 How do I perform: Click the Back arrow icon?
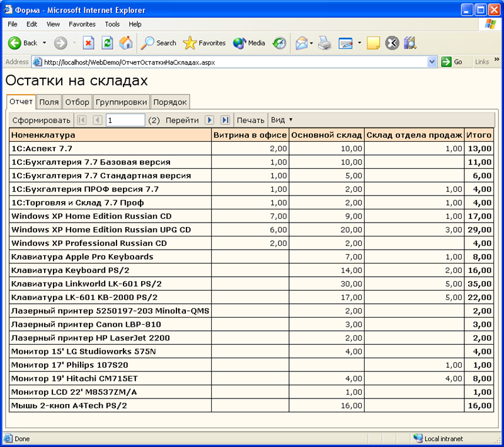pos(14,43)
